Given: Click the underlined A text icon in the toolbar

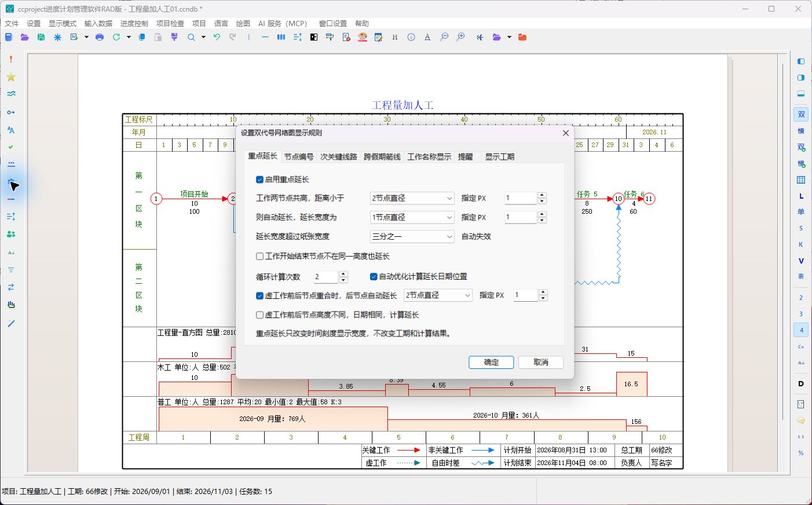Looking at the screenshot, I should coord(427,37).
